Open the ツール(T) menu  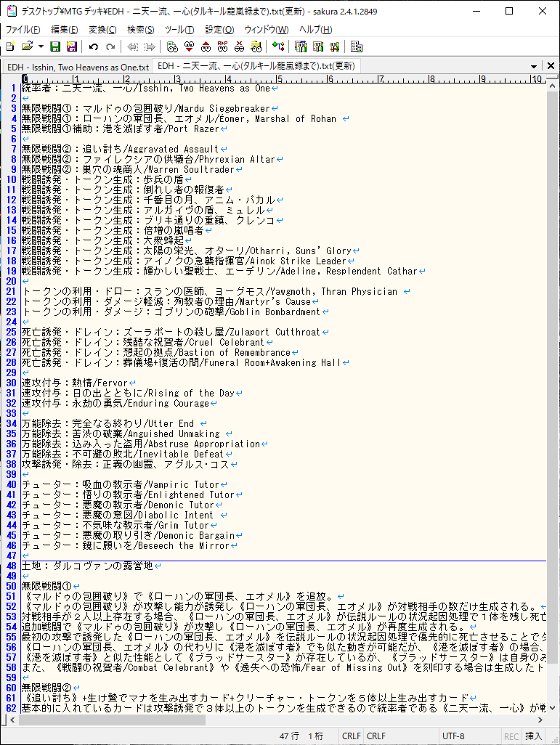click(179, 30)
